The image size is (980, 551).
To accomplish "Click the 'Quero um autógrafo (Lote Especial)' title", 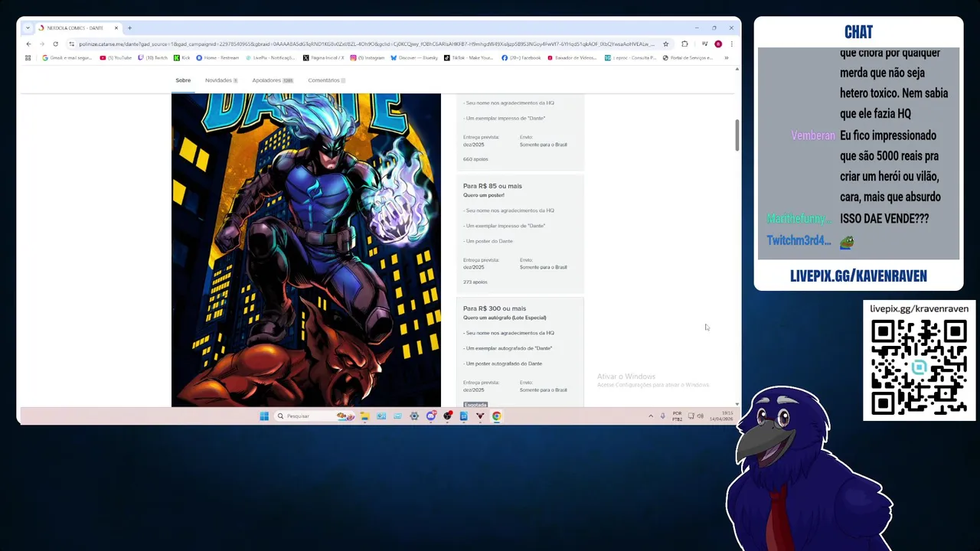I will [x=505, y=318].
